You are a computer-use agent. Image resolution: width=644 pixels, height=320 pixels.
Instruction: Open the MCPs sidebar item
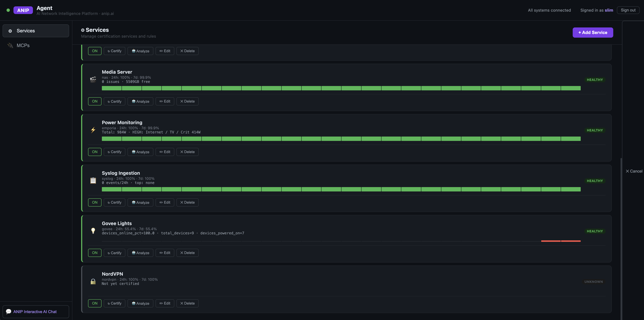(36, 45)
